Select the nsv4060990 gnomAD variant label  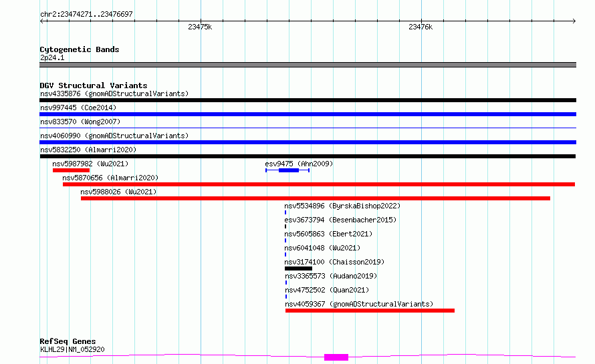(x=114, y=136)
